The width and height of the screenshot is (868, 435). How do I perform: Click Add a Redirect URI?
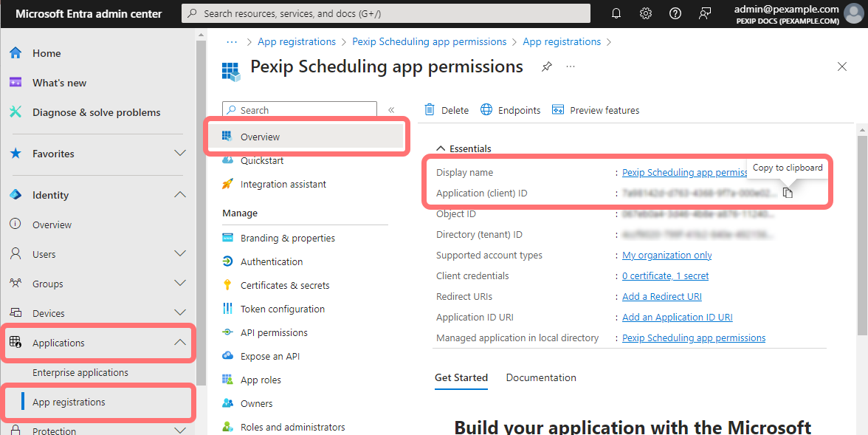point(661,296)
